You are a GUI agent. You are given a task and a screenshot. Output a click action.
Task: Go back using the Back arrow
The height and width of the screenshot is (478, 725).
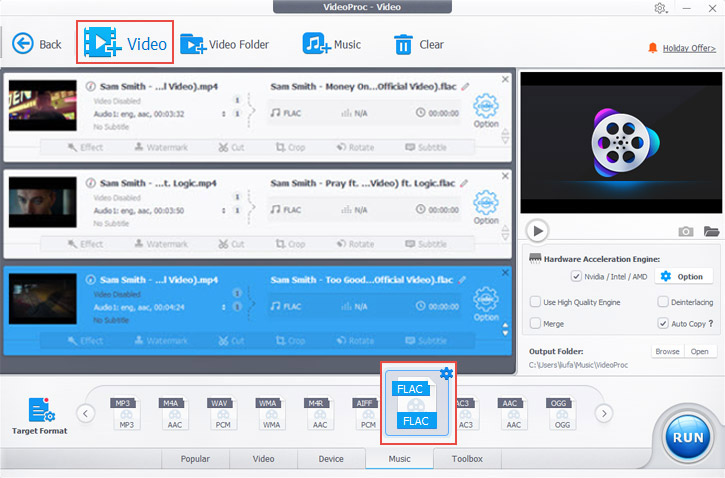[x=36, y=44]
